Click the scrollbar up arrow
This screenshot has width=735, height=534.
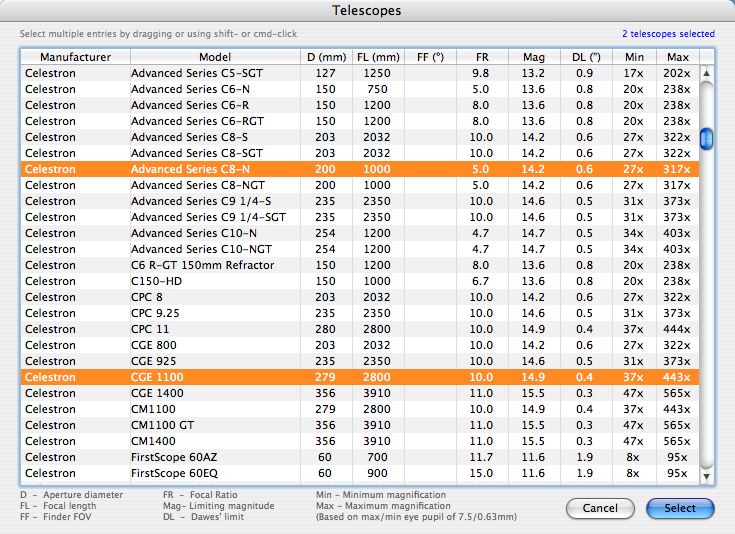click(706, 73)
